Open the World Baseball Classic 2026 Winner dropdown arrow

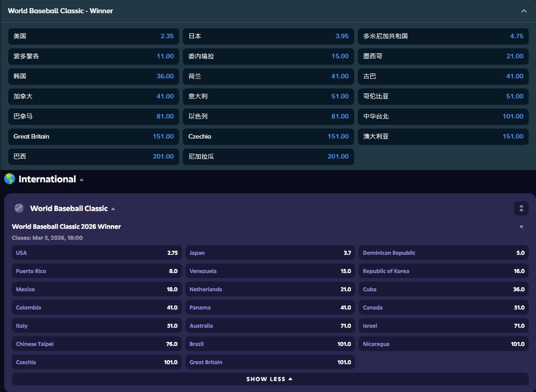(521, 227)
